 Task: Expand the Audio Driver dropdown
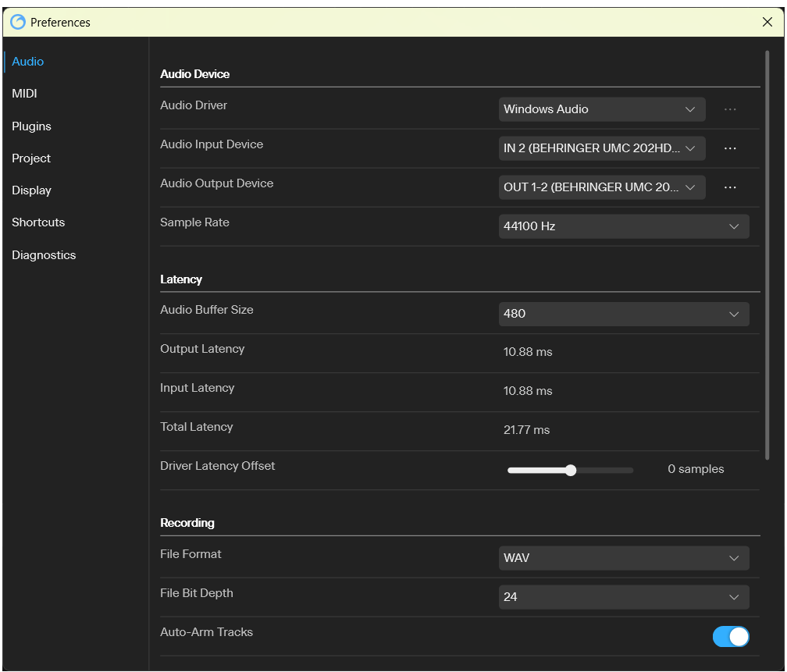tap(601, 109)
